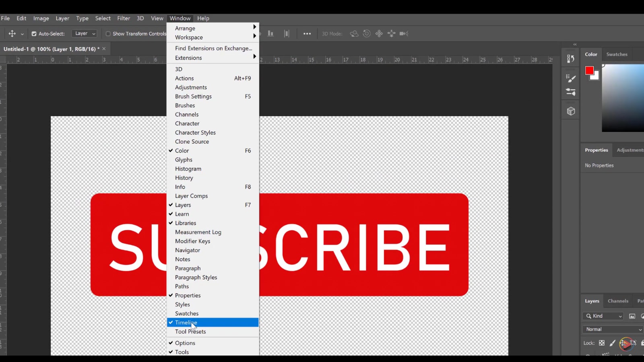Open the 3D cube panel icon
This screenshot has width=644, height=362.
571,111
